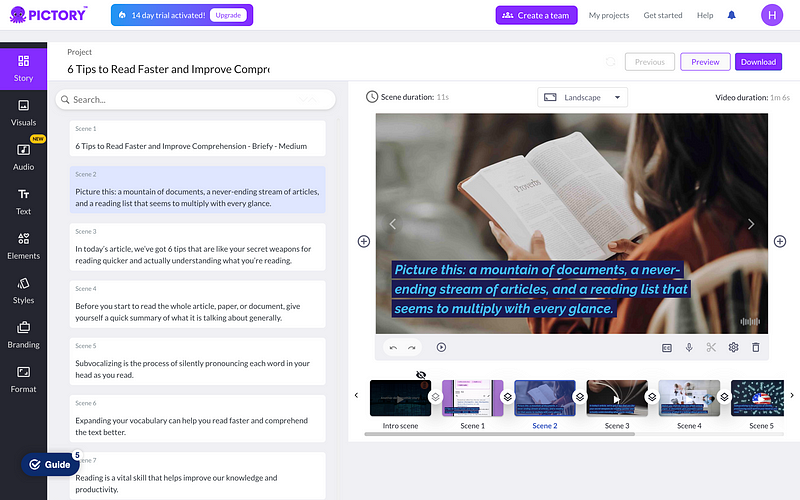Click the Search scenes input field
Screen dimensions: 800x500
195,99
